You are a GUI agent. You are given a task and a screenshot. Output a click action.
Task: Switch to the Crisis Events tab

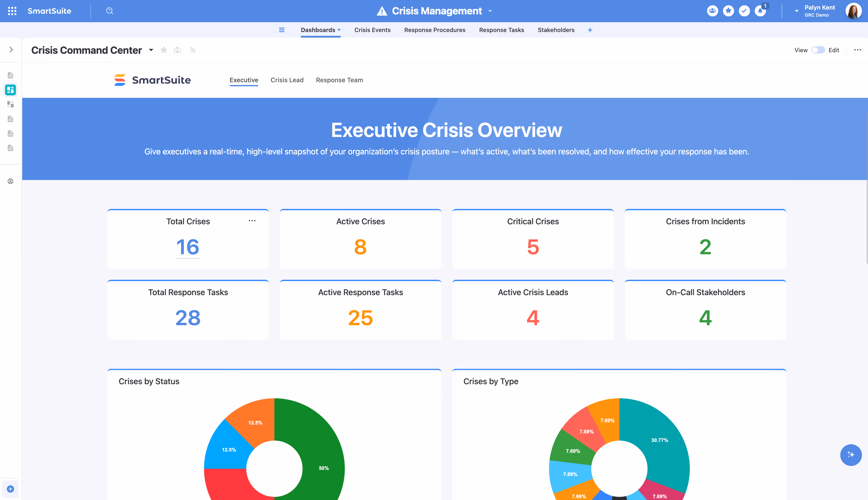point(372,30)
